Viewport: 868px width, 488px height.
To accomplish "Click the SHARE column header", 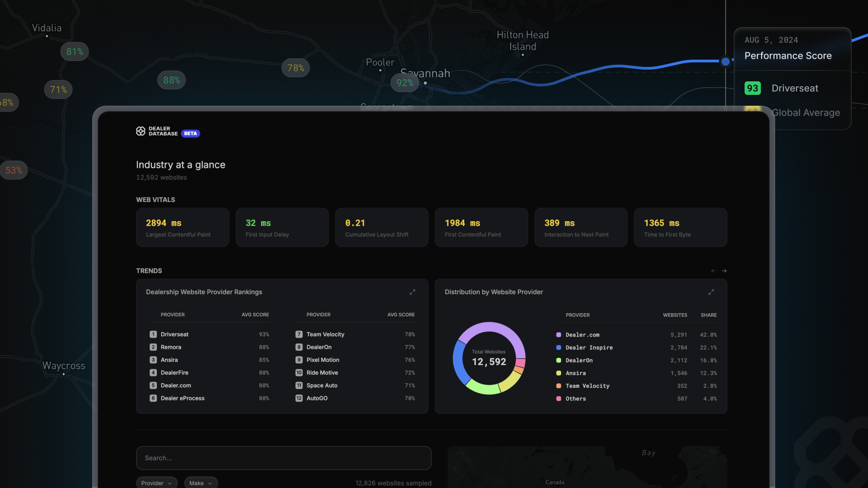I will click(x=708, y=315).
